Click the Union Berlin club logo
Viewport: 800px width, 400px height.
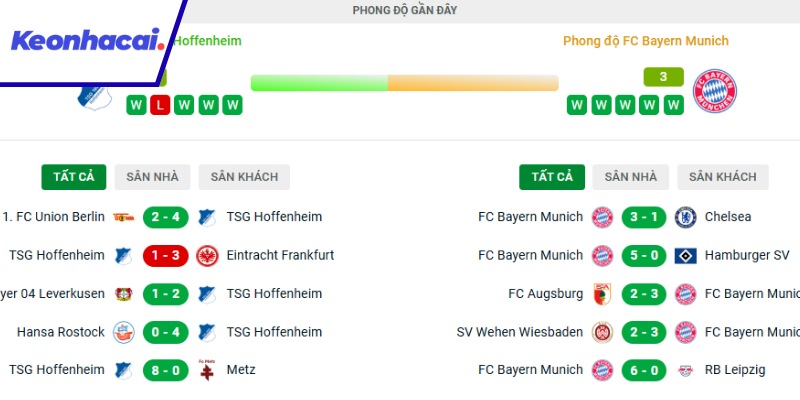(x=124, y=216)
